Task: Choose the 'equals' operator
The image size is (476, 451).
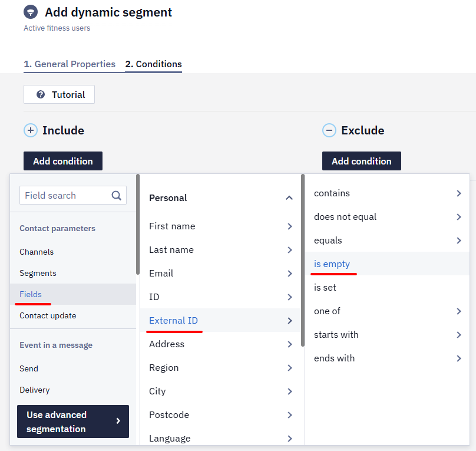Action: tap(388, 240)
